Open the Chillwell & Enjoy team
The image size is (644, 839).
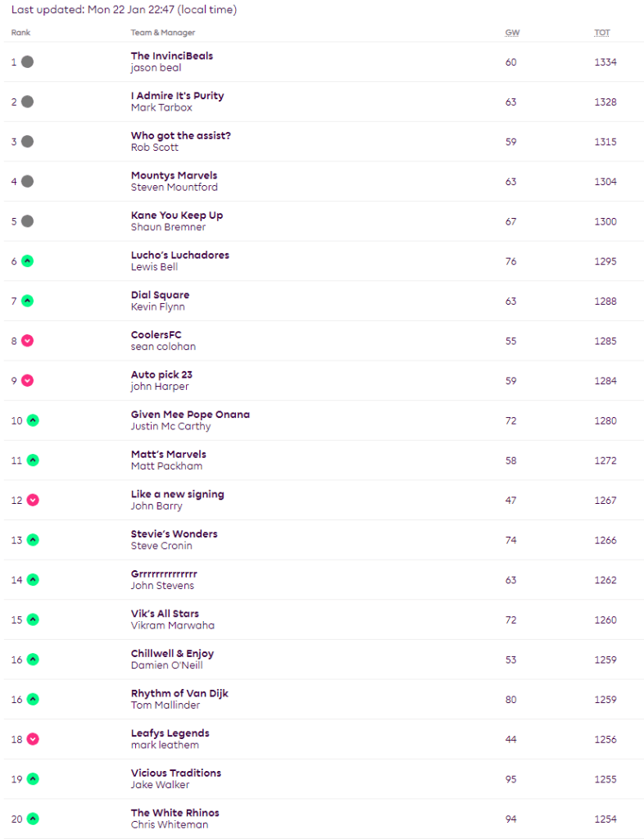tap(172, 654)
